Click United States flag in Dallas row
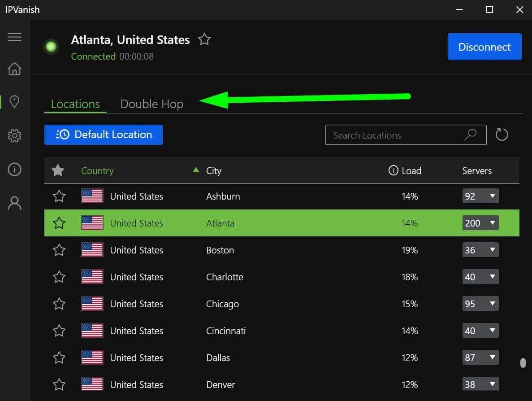532x401 pixels. [92, 357]
